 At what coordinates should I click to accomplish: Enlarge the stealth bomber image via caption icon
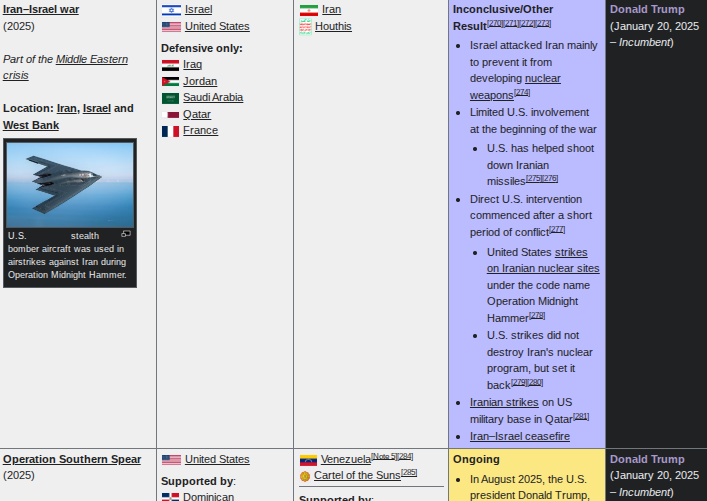click(126, 234)
